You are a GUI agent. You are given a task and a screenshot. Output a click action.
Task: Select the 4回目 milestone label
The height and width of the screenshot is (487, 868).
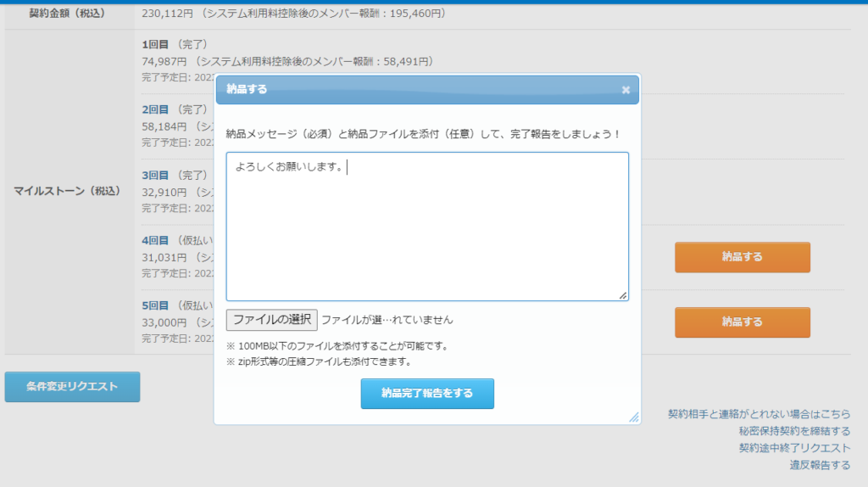click(156, 240)
